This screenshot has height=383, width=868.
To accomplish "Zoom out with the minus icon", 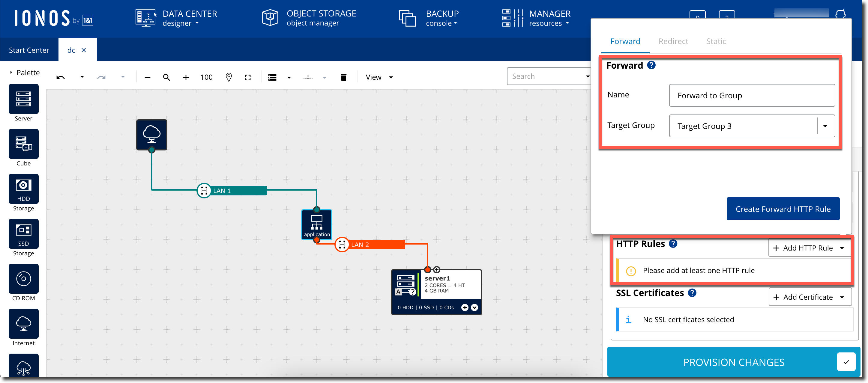I will tap(147, 77).
